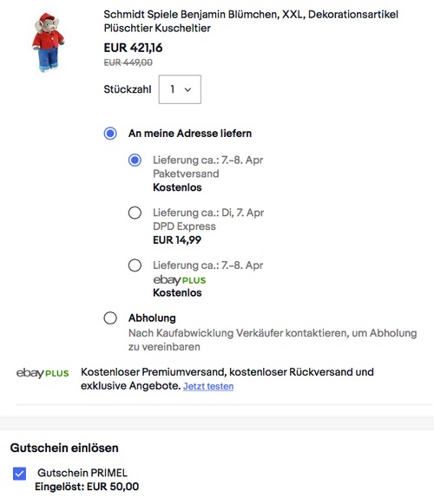Select An meine Adresse liefern radio button
The width and height of the screenshot is (434, 504).
coord(110,133)
